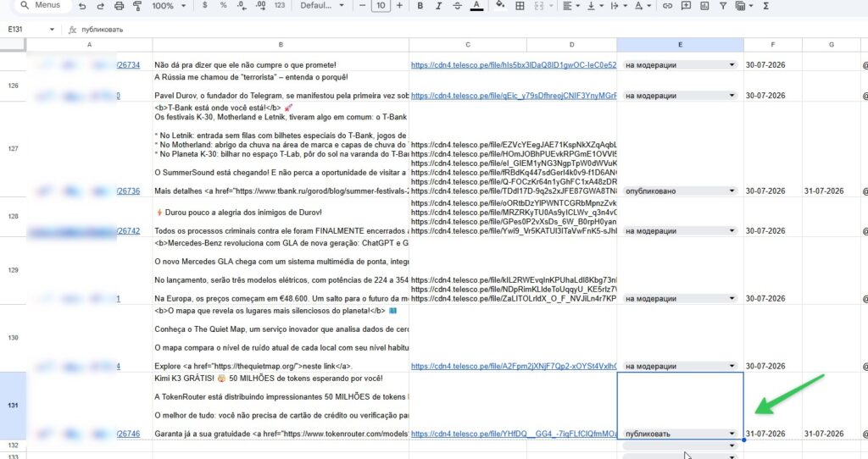
Task: Open horizontal align options
Action: coord(570,6)
